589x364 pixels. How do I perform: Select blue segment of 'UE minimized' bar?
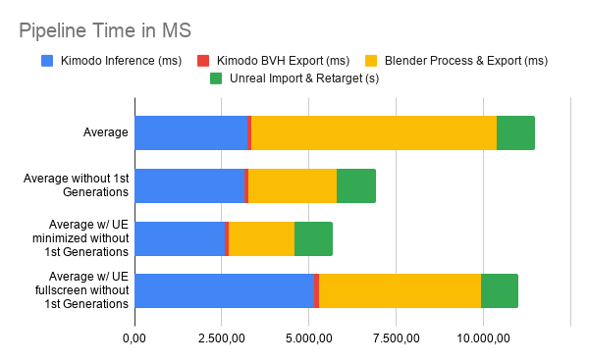[x=180, y=238]
